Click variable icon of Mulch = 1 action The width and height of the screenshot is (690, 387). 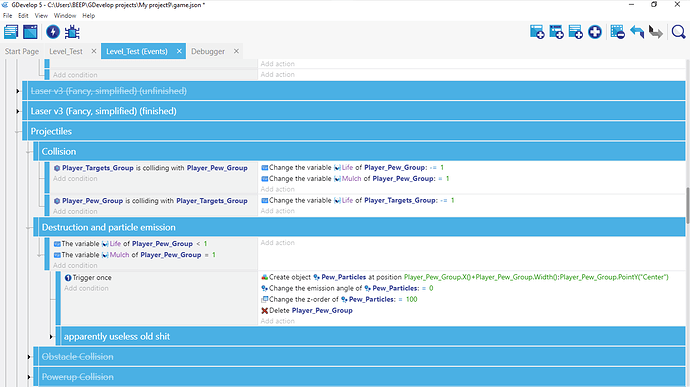(x=264, y=179)
